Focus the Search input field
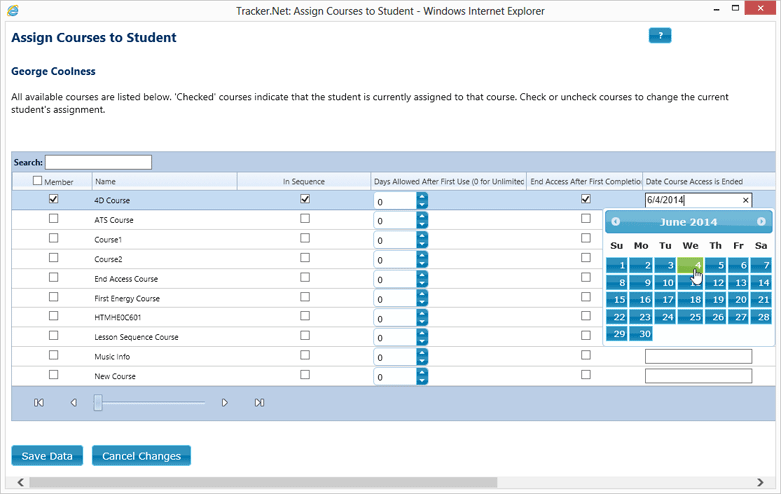The image size is (781, 494). (x=98, y=162)
